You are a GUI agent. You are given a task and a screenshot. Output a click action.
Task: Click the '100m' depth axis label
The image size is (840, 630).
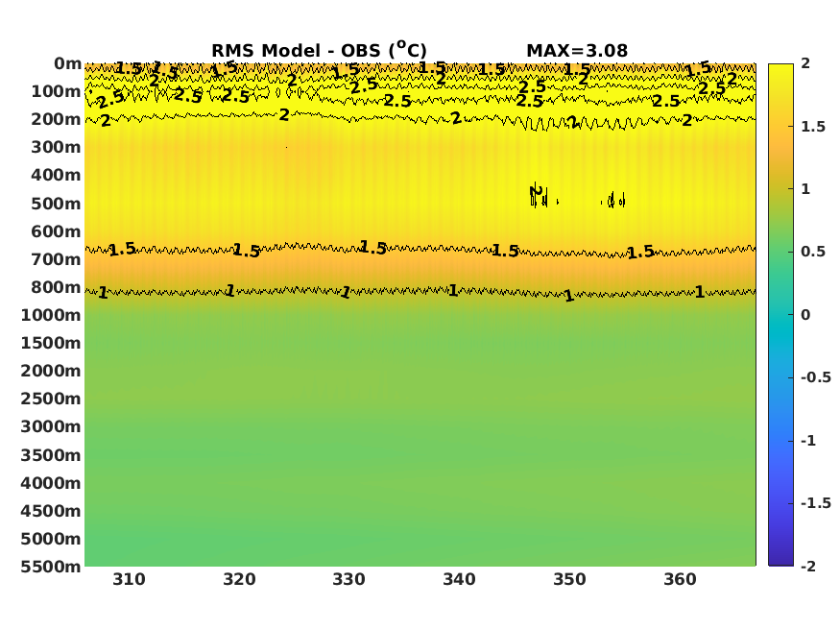click(x=56, y=91)
